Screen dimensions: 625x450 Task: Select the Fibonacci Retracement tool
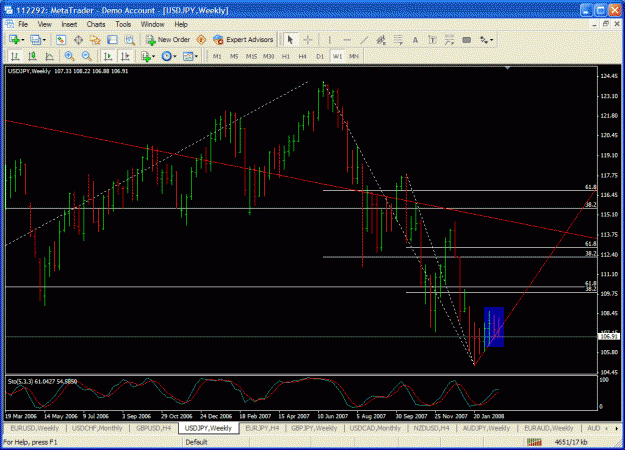(x=398, y=40)
